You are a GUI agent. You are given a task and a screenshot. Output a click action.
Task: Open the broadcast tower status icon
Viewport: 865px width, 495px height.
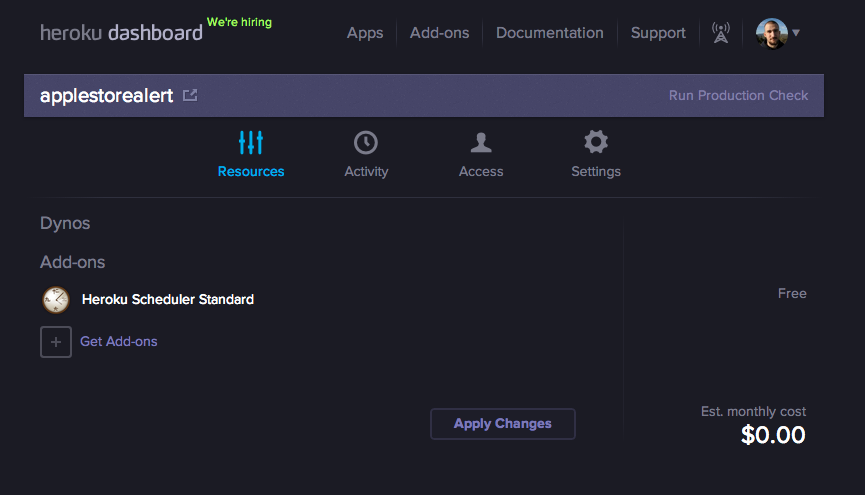coord(720,33)
